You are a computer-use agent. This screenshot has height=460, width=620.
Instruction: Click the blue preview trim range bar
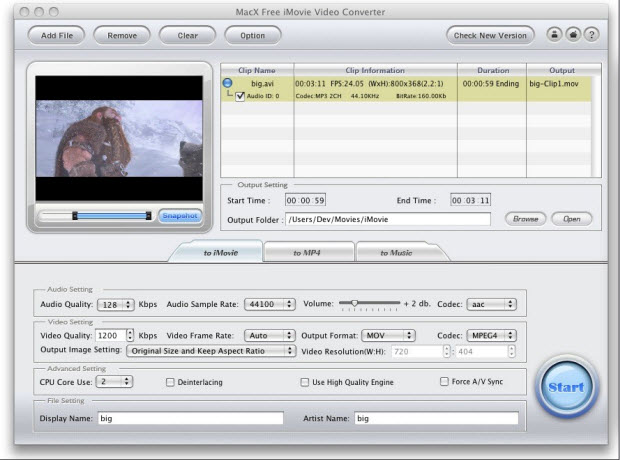[112, 216]
